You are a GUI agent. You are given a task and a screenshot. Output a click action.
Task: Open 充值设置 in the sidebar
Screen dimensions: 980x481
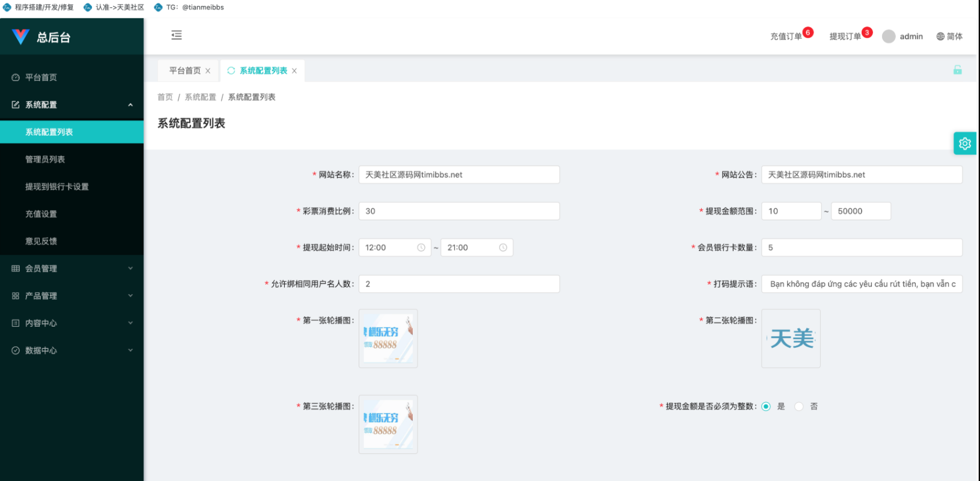click(x=72, y=214)
